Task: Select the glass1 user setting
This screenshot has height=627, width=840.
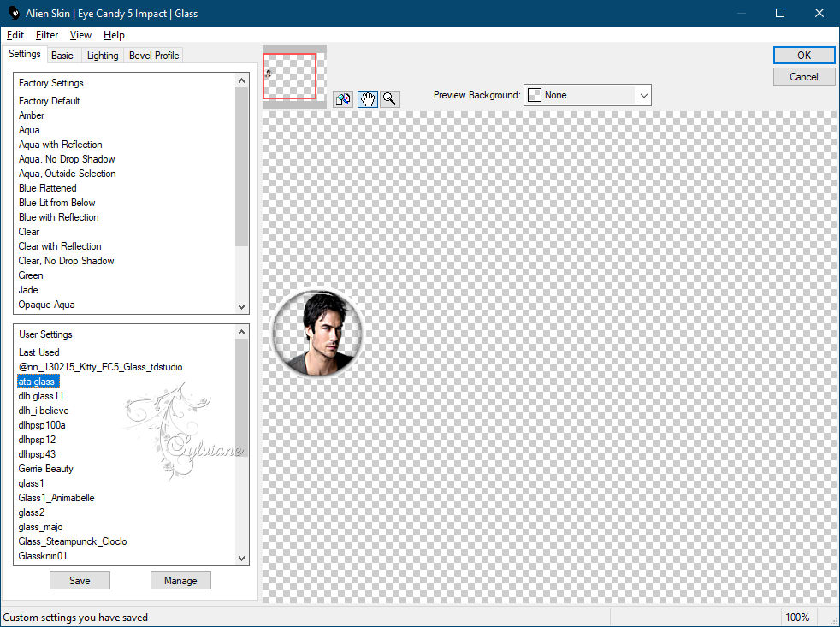Action: pos(31,482)
